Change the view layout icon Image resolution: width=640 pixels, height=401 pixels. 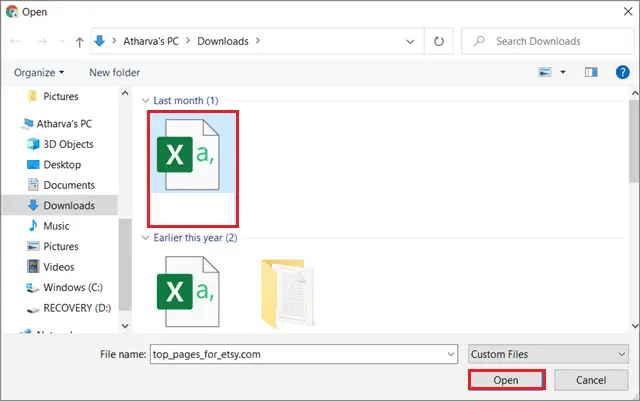click(545, 72)
